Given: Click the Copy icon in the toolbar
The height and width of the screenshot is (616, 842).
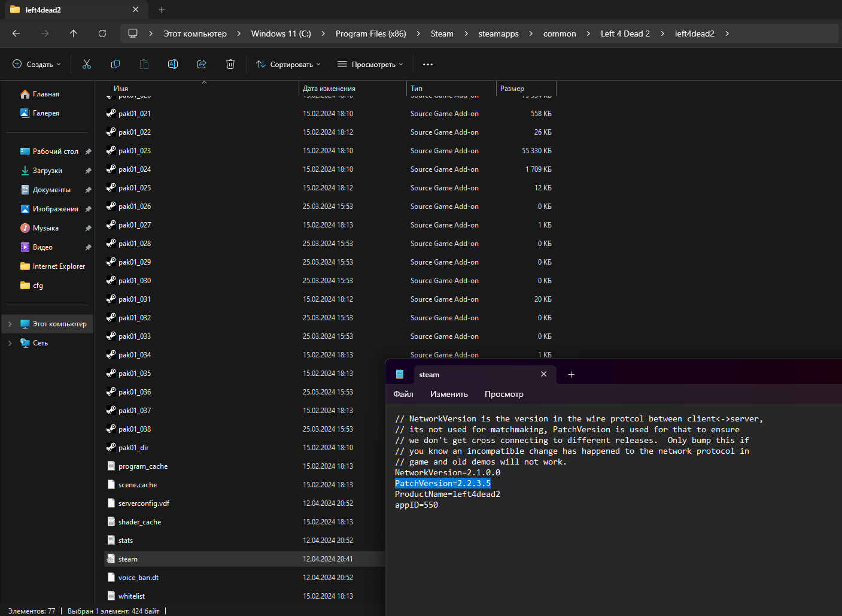Looking at the screenshot, I should (115, 64).
